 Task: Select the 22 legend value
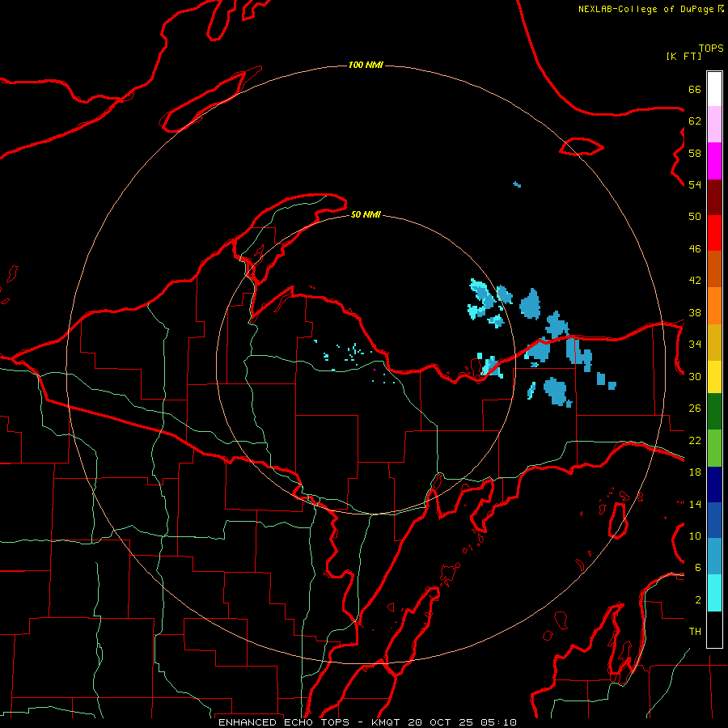pyautogui.click(x=695, y=441)
